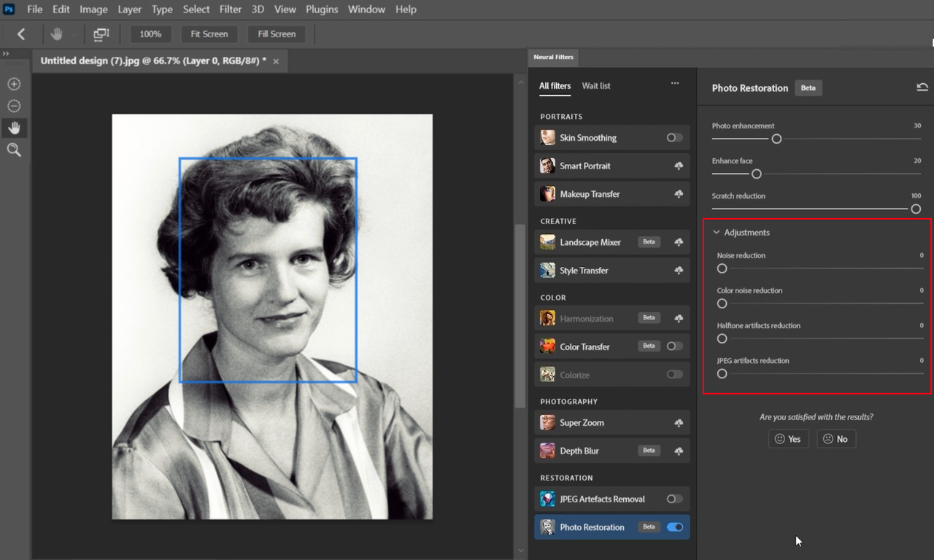
Task: Click the Yes satisfaction button
Action: 788,438
